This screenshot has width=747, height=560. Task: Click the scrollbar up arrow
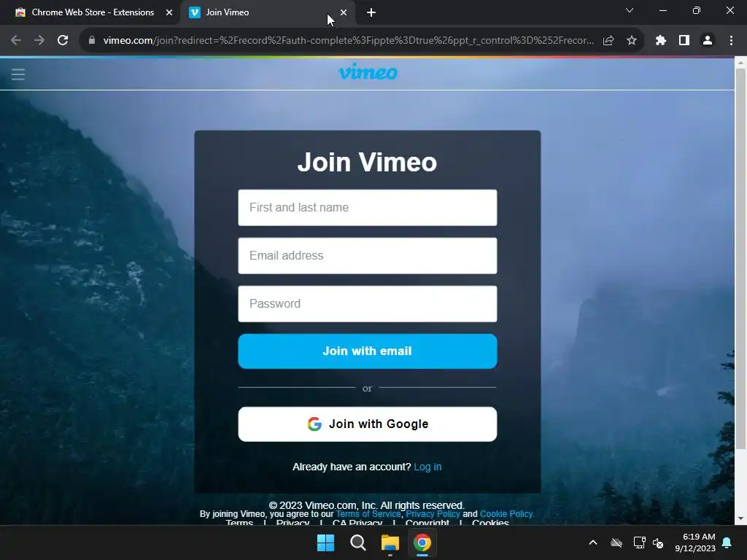[x=740, y=62]
